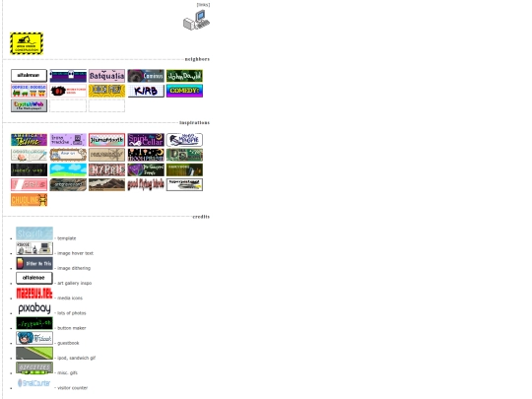
Task: Click the "image dithering" credit text
Action: click(74, 268)
